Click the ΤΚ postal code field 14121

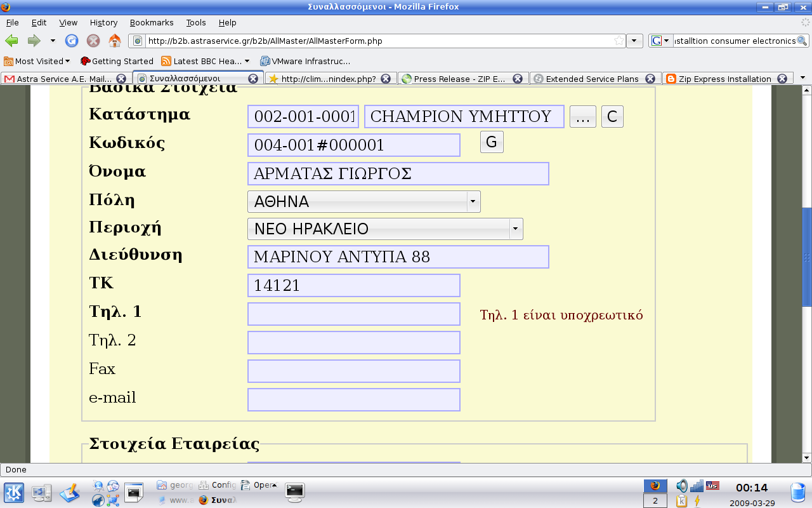354,285
